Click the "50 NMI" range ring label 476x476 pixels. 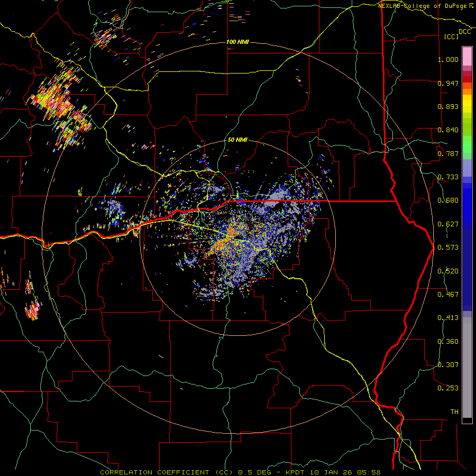pyautogui.click(x=237, y=140)
